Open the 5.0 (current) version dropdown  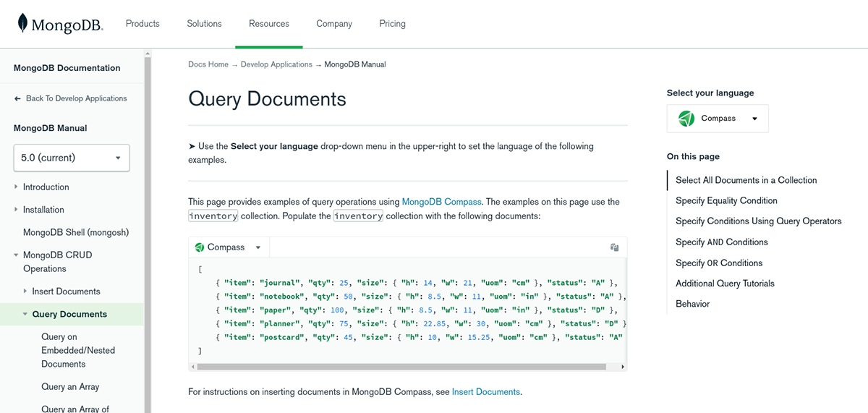(72, 158)
